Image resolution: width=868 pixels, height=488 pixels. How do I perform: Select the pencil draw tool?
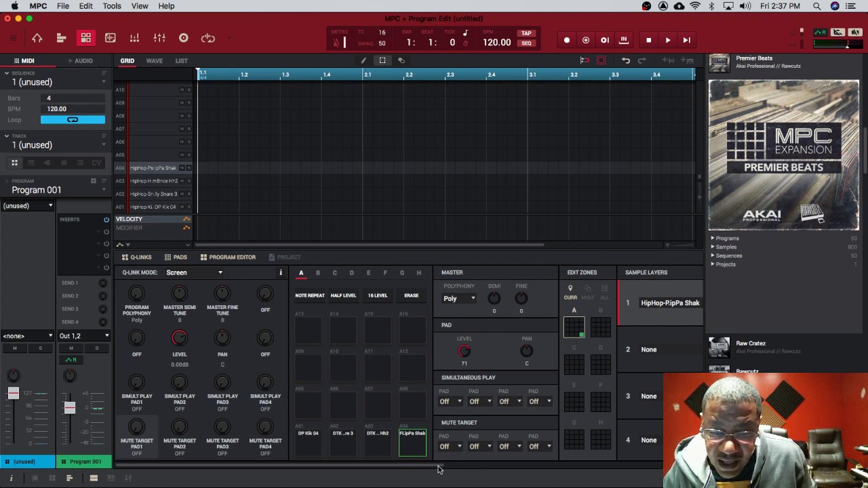point(363,60)
